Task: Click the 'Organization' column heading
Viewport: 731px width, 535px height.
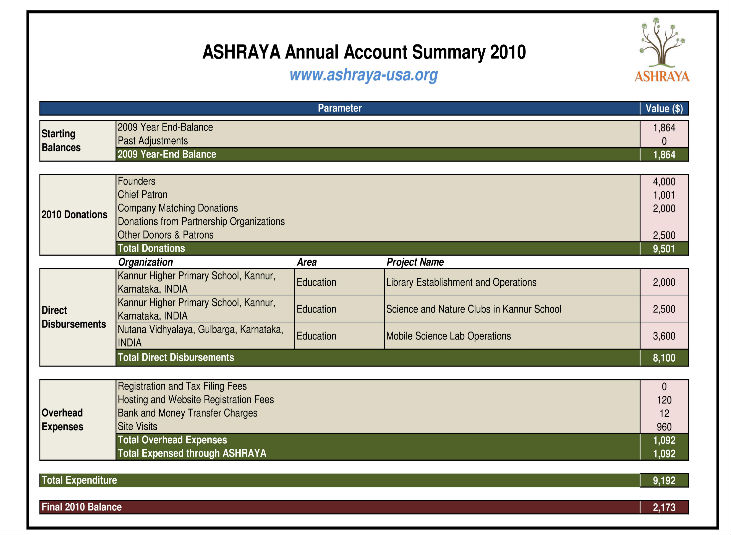Action: click(x=145, y=262)
